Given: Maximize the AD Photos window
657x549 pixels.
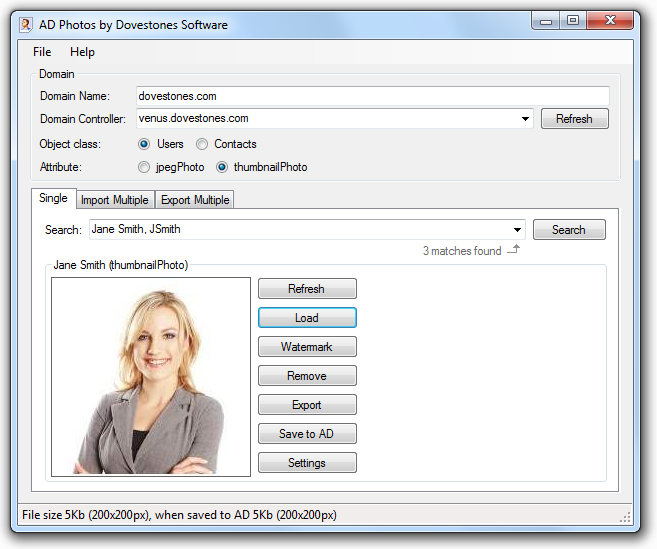Looking at the screenshot, I should [x=573, y=21].
